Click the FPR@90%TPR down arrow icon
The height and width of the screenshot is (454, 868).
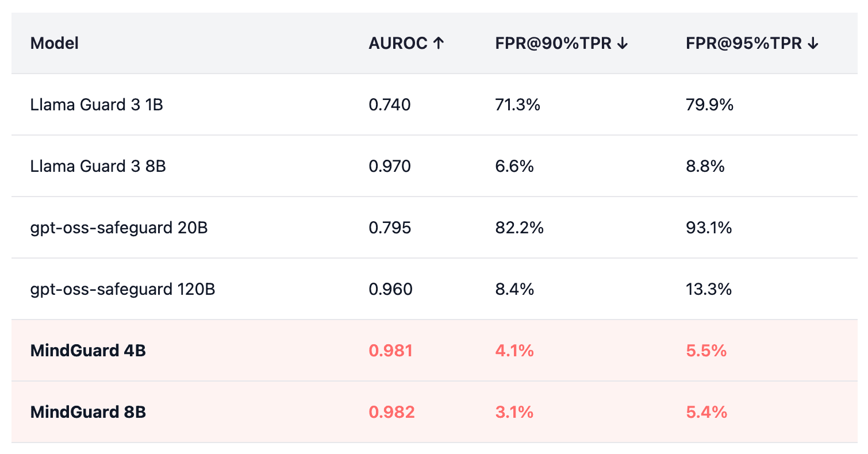623,43
